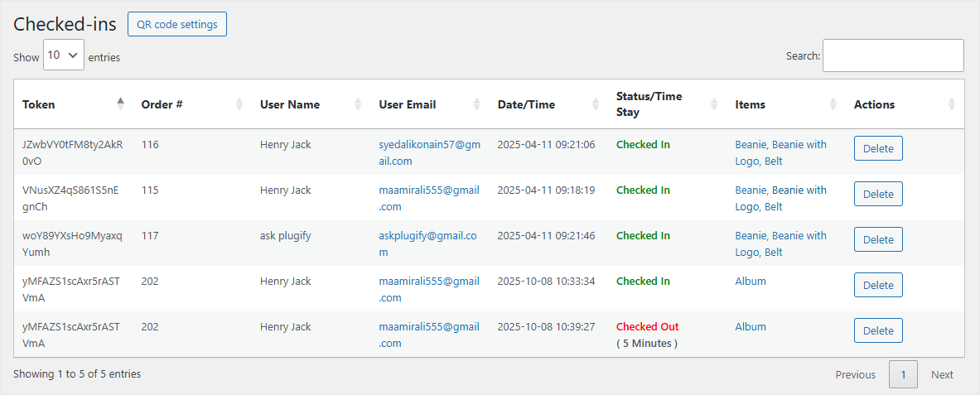Click sort arrows beside Order # header
980x395 pixels.
tap(239, 104)
